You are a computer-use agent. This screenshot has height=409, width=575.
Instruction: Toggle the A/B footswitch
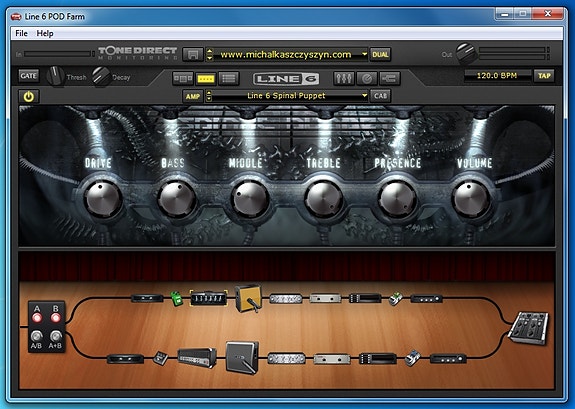tap(36, 336)
